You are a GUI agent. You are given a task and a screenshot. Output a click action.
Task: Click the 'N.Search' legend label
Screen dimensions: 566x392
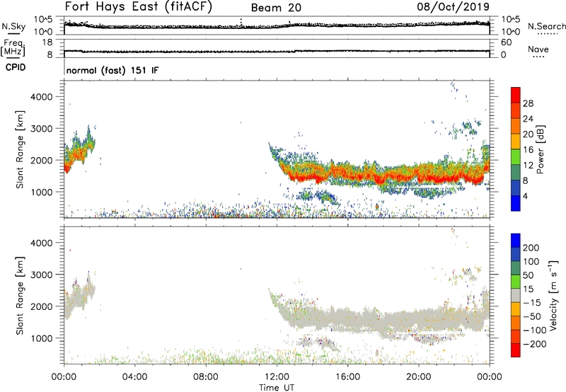pyautogui.click(x=547, y=26)
